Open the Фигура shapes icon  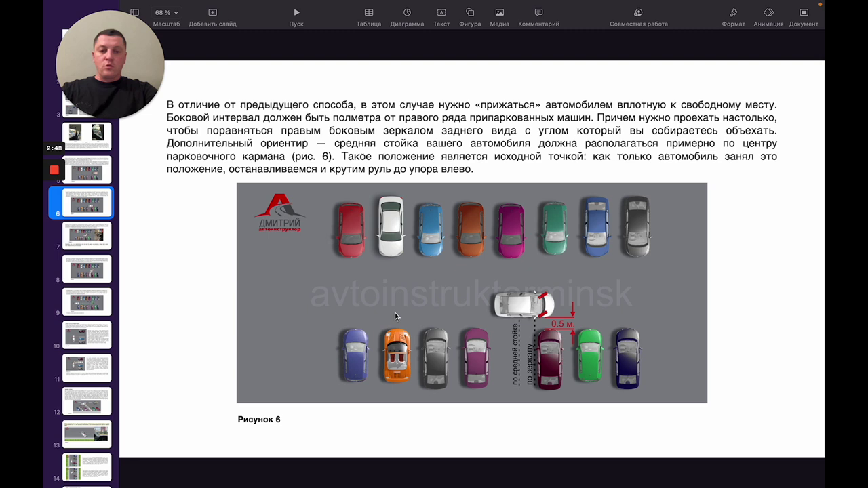(x=470, y=12)
